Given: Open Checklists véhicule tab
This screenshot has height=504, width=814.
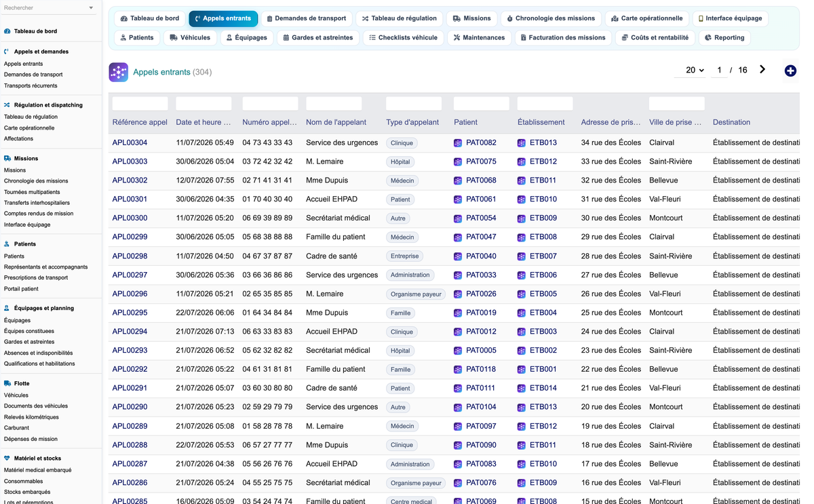Looking at the screenshot, I should pos(403,37).
